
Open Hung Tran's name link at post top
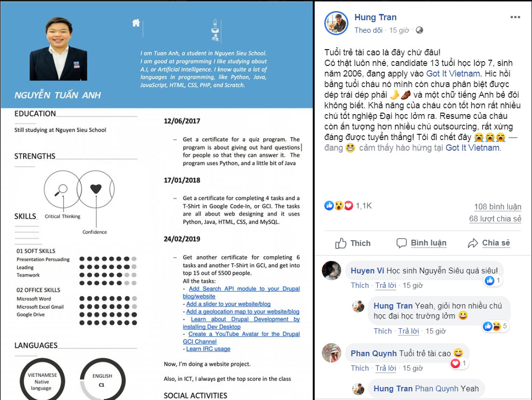375,17
